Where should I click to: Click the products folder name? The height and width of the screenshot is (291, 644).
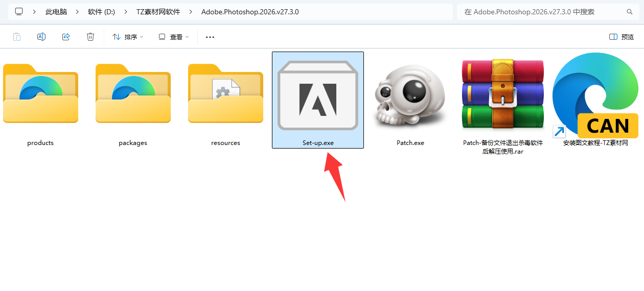pos(40,143)
